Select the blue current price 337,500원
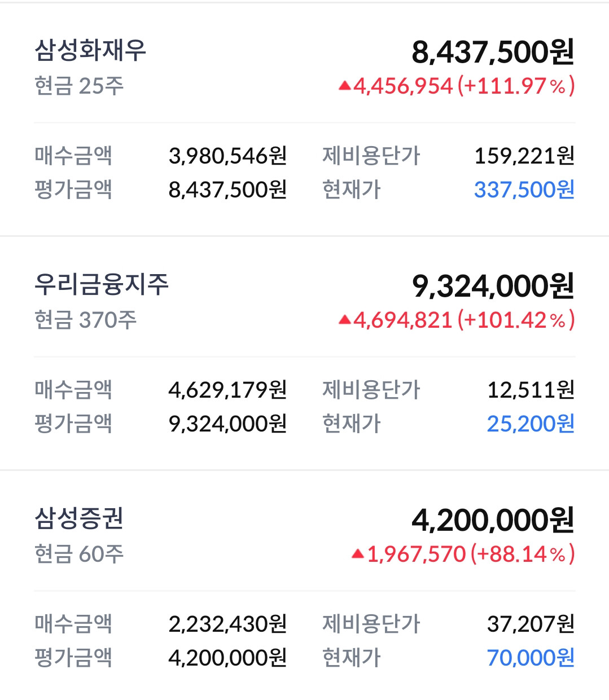The image size is (609, 700). (524, 190)
